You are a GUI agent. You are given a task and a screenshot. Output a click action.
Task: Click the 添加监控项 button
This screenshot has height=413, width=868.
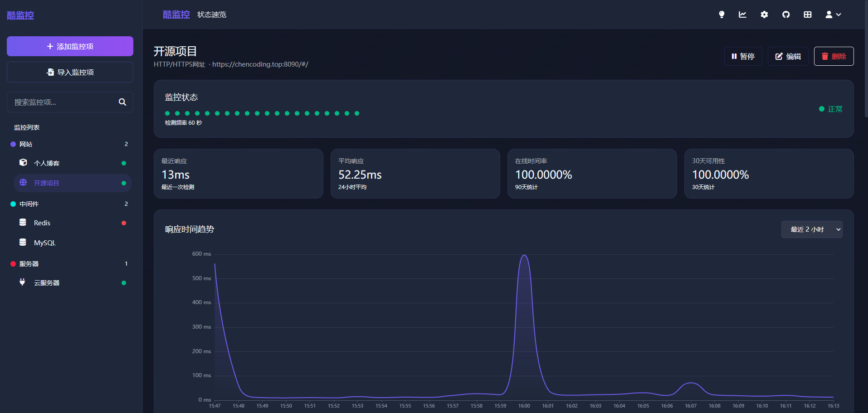[70, 46]
